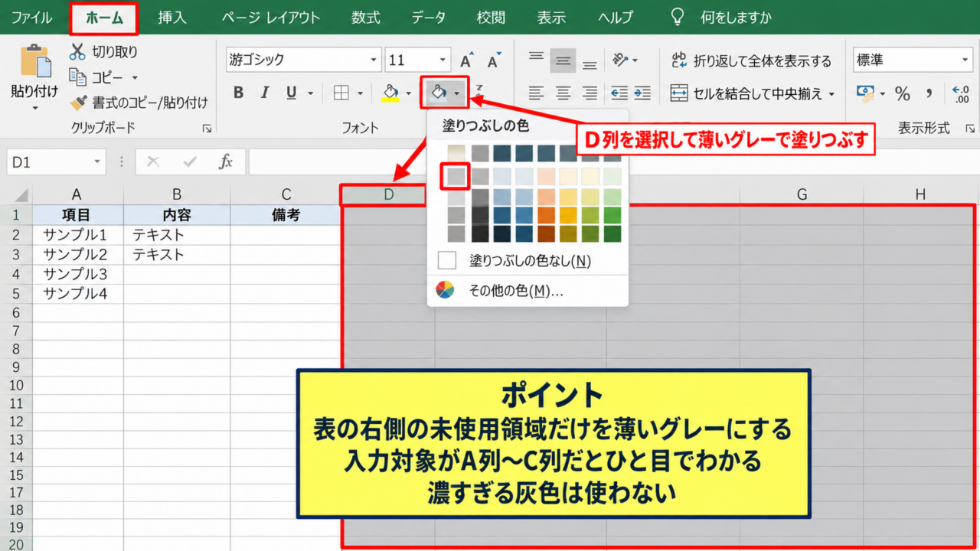The image size is (980, 551).
Task: Toggle wrap text (折り返して全体を表示する)
Action: pos(751,60)
